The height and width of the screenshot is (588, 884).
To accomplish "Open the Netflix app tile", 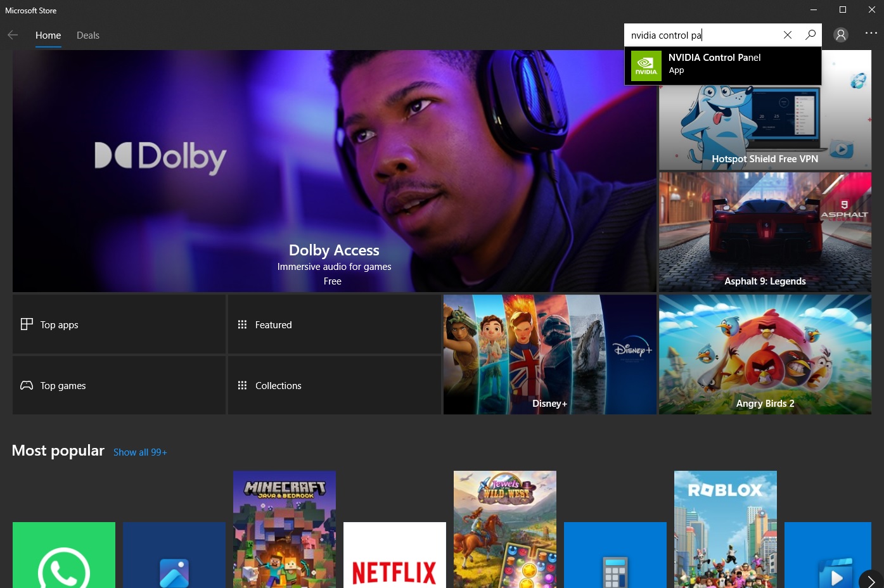I will click(x=395, y=555).
